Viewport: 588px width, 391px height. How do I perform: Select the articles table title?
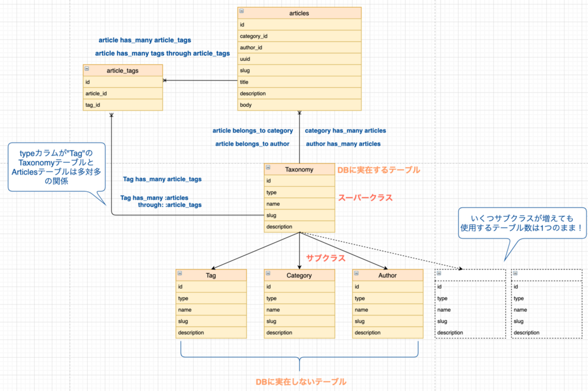[299, 13]
